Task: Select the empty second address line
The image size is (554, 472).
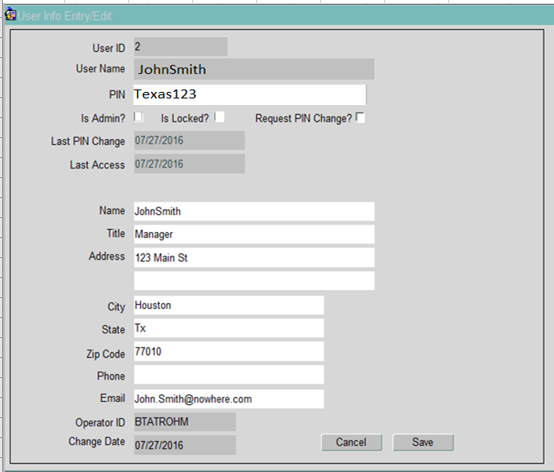Action: [x=254, y=281]
